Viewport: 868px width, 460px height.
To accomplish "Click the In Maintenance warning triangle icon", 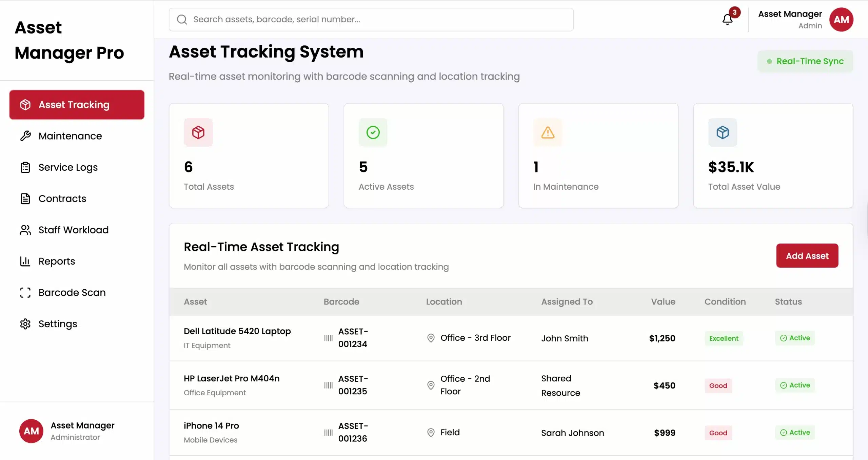I will [548, 132].
